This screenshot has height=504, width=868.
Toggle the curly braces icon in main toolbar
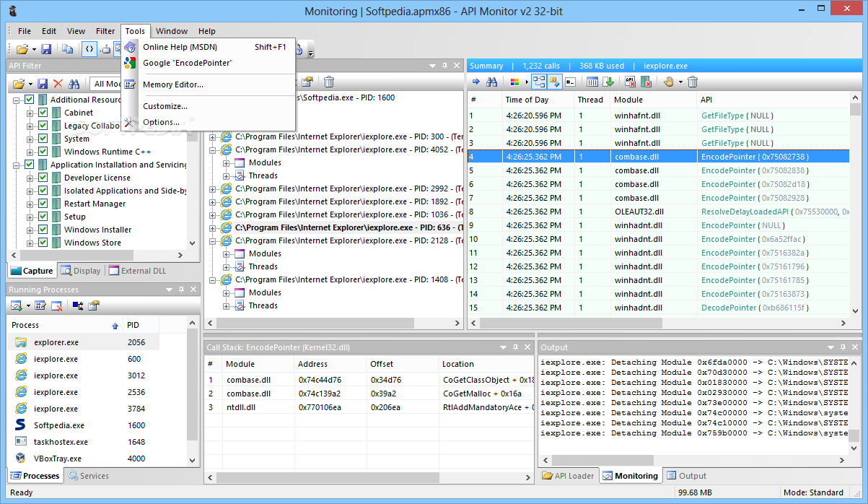click(89, 49)
